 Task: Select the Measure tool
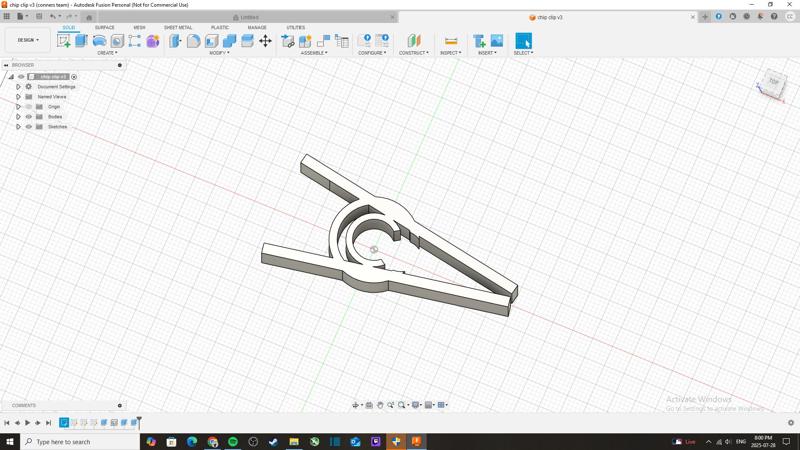451,41
